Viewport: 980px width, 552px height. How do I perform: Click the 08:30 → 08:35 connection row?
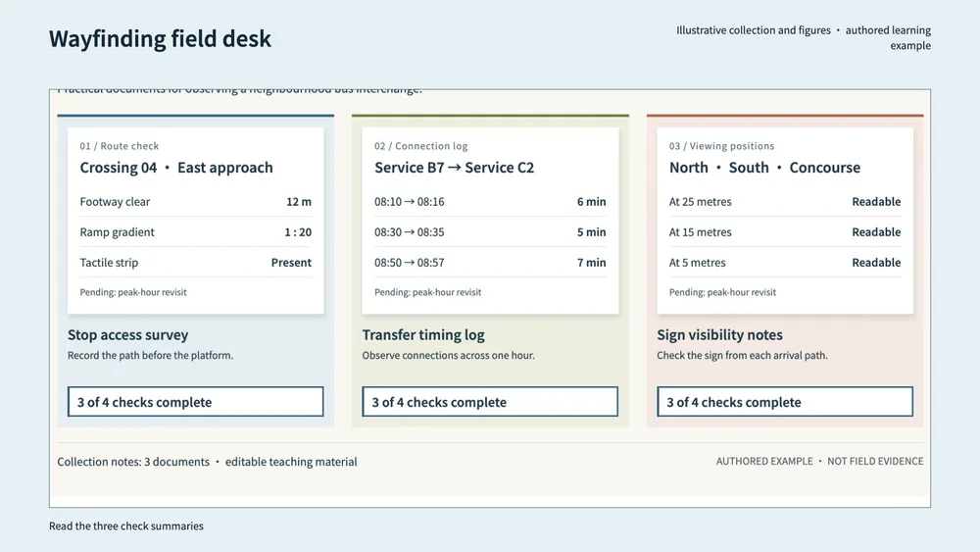click(490, 232)
